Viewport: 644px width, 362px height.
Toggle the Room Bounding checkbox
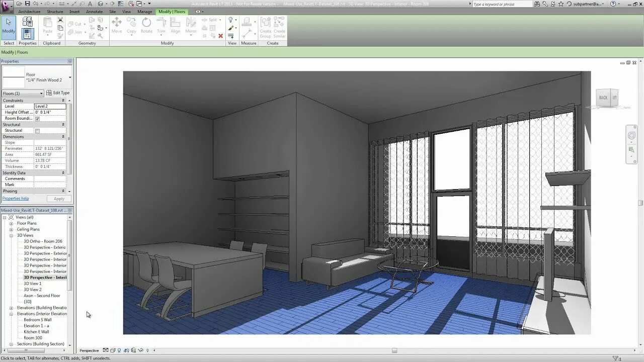click(37, 119)
